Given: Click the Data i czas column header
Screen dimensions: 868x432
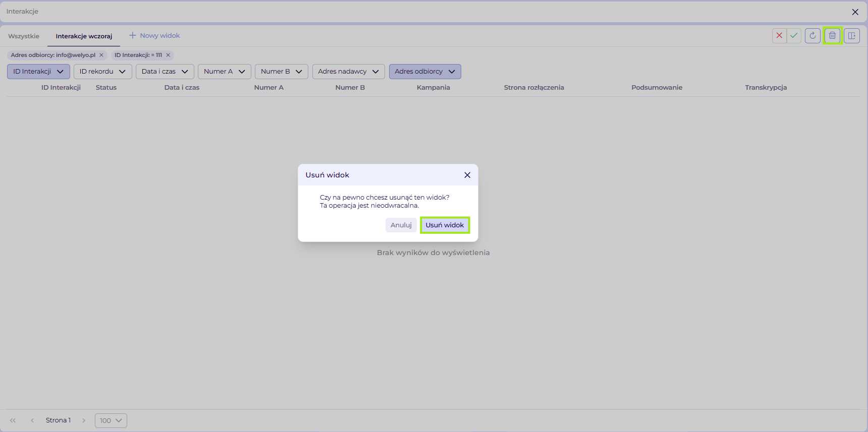Looking at the screenshot, I should click(x=182, y=87).
